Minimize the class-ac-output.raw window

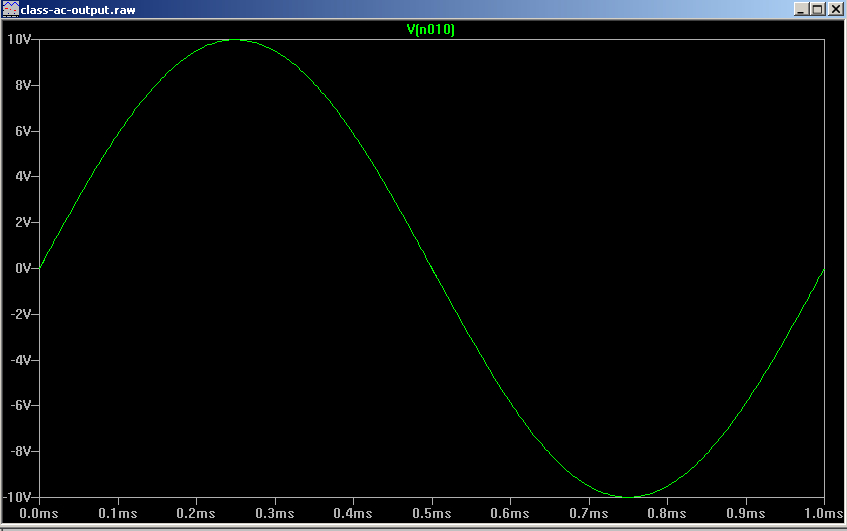801,9
